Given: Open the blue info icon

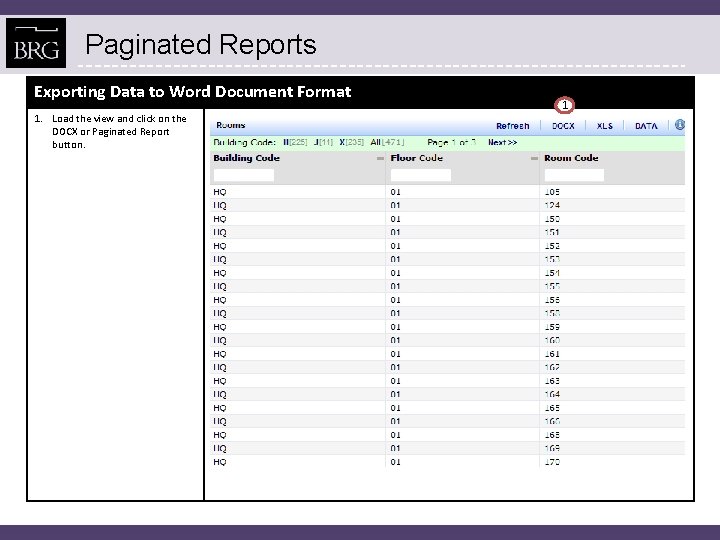Looking at the screenshot, I should (x=680, y=125).
